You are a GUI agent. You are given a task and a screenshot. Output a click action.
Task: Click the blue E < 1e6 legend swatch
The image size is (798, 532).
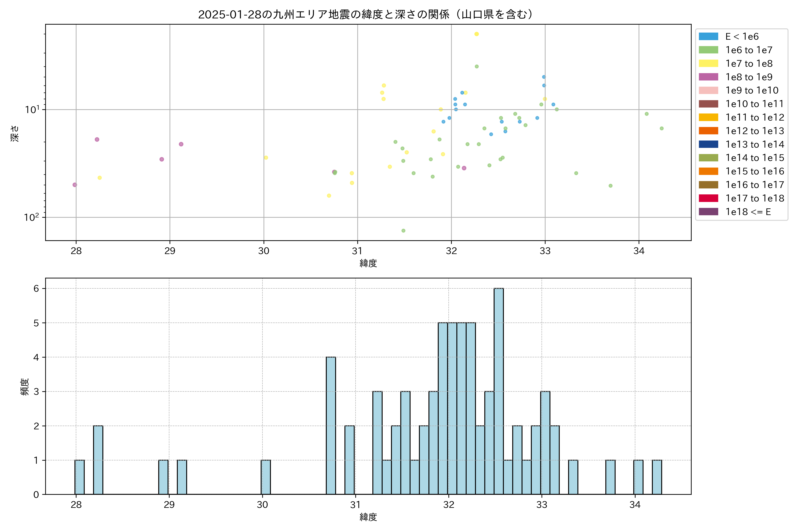(x=708, y=37)
